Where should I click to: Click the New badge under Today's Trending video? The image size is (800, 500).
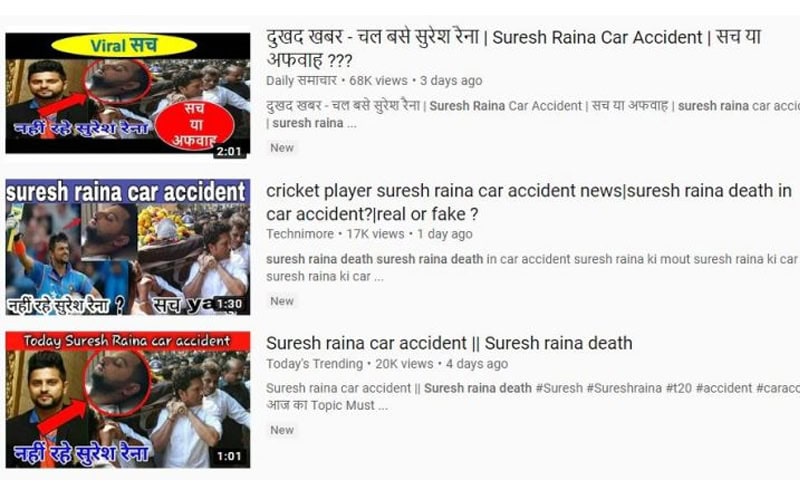tap(282, 430)
